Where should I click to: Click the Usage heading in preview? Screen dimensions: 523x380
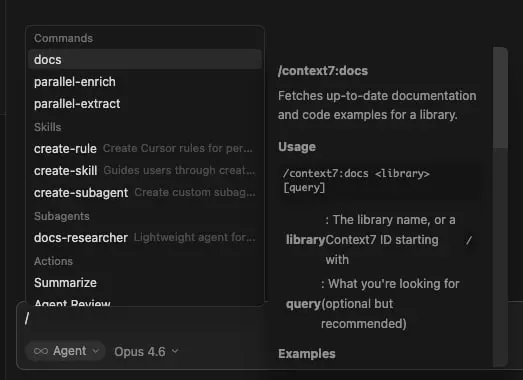pyautogui.click(x=297, y=147)
